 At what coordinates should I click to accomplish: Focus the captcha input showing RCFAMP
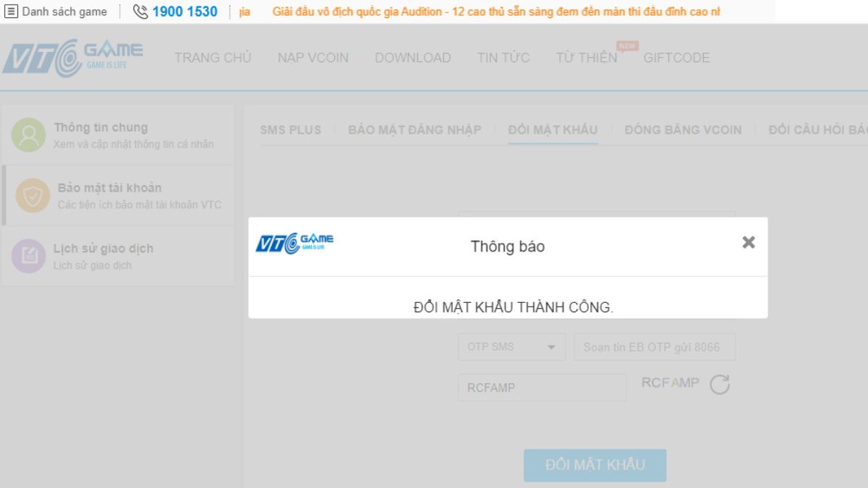pos(542,388)
